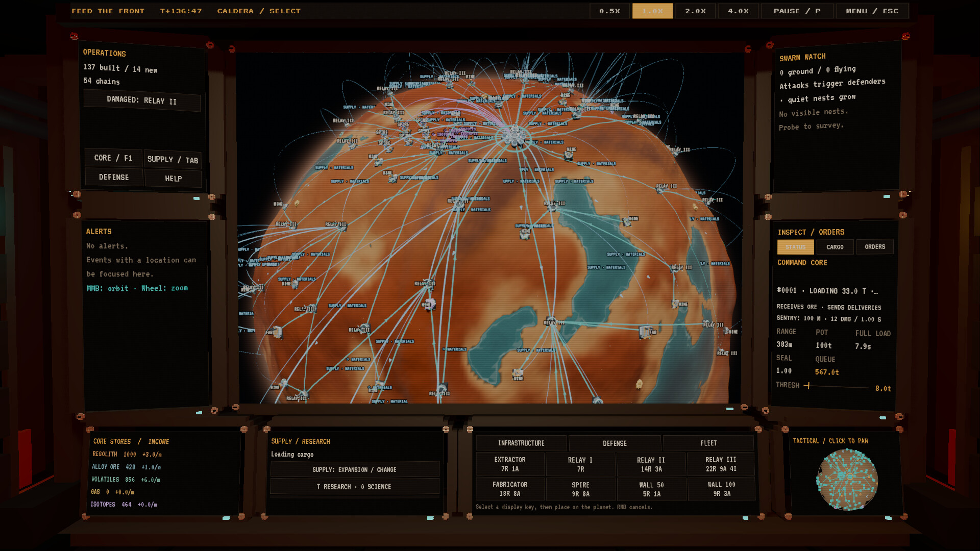Select RELAY III 22R 9A 4I
980x551 pixels.
[x=721, y=464]
